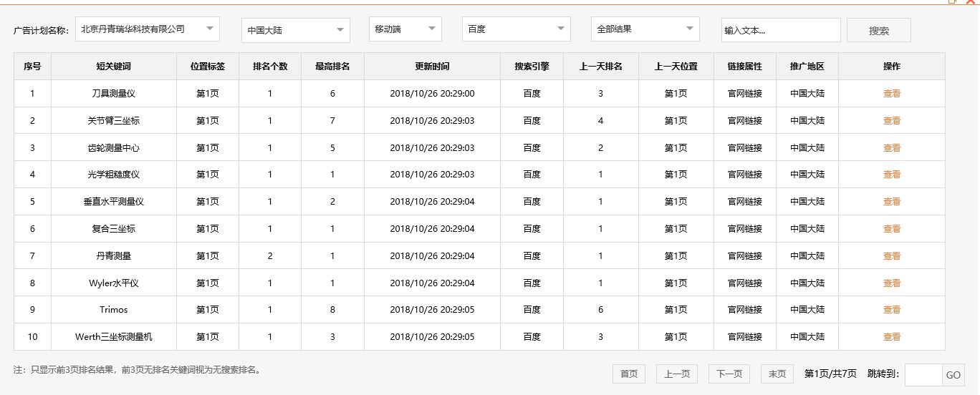Click the 搜索 button
This screenshot has height=395, width=980.
tap(879, 30)
